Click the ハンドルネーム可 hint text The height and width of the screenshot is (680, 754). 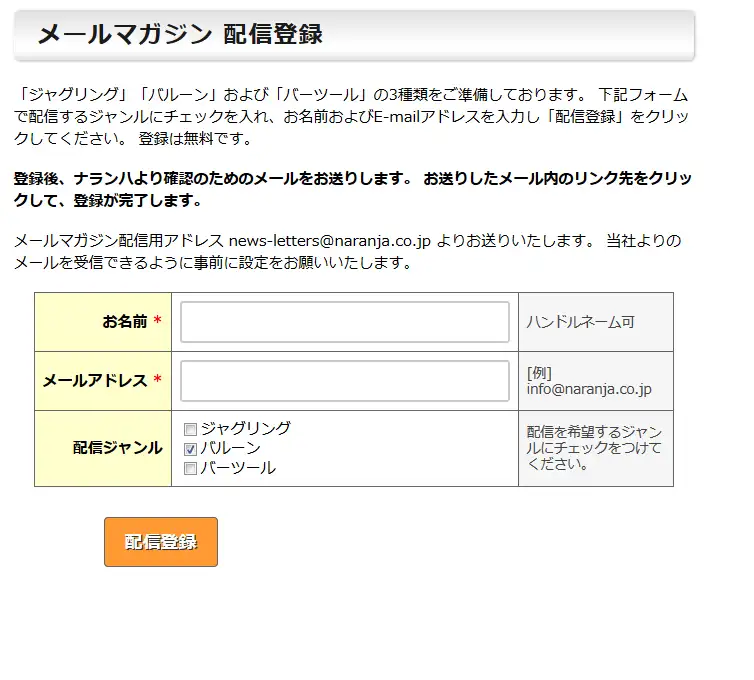click(580, 322)
